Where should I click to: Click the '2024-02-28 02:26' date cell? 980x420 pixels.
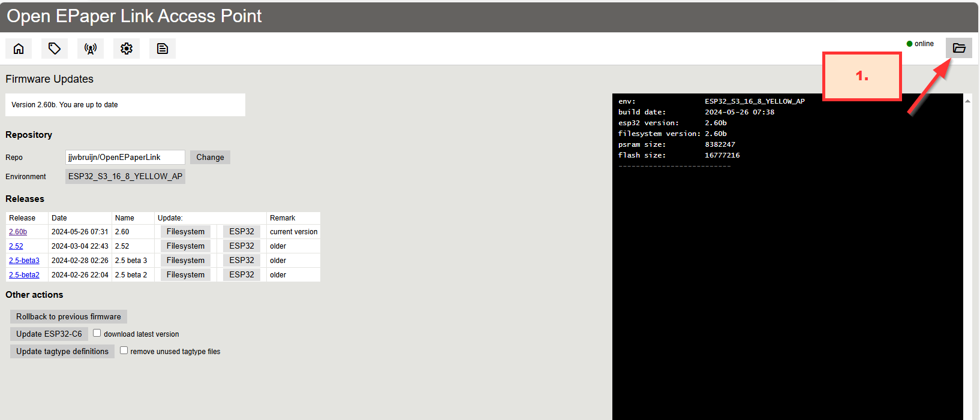[x=80, y=261]
